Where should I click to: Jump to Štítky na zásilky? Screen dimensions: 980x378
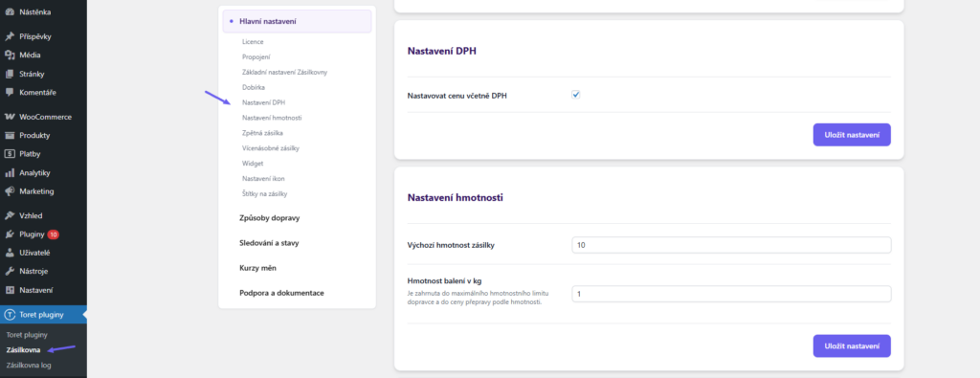click(264, 194)
